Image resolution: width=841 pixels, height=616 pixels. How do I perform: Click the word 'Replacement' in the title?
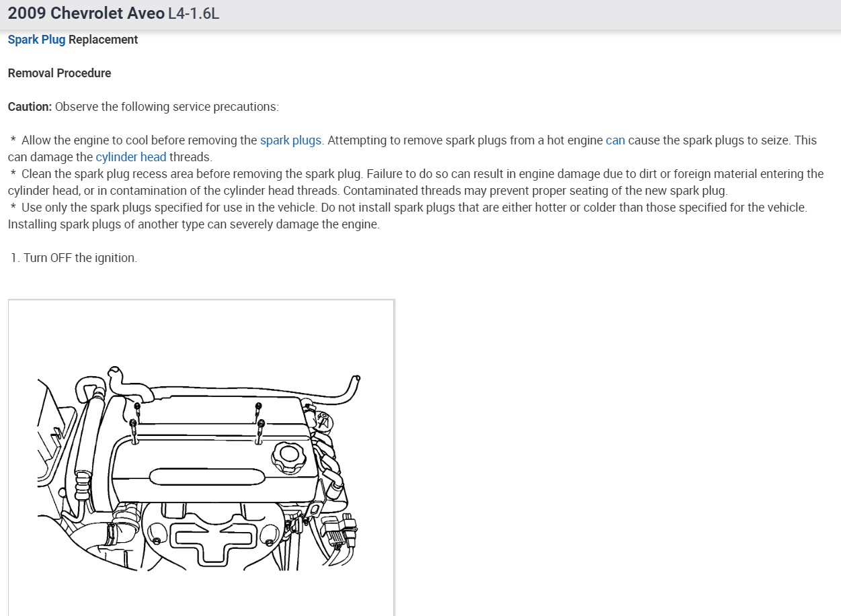click(103, 40)
